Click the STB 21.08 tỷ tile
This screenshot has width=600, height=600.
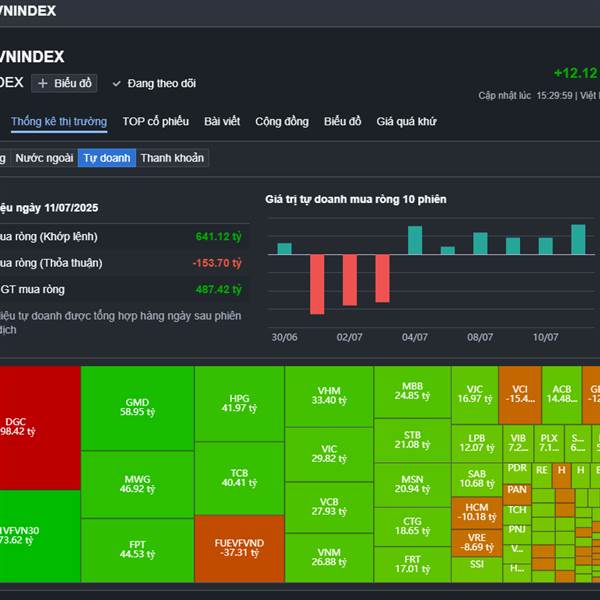point(412,440)
